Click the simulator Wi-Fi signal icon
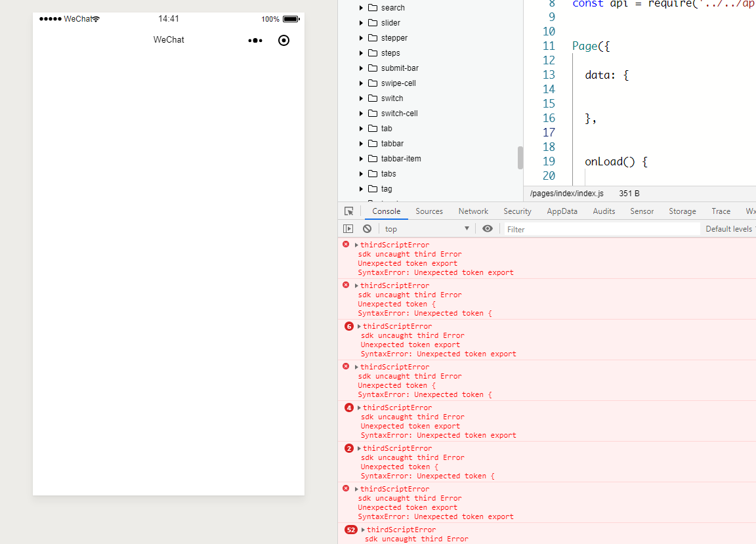The image size is (756, 544). point(96,19)
